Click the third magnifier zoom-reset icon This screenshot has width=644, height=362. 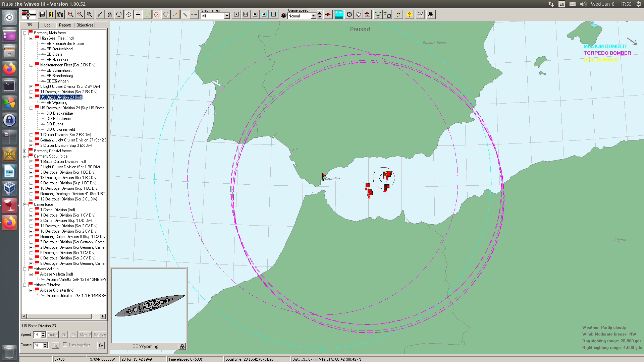[89, 14]
